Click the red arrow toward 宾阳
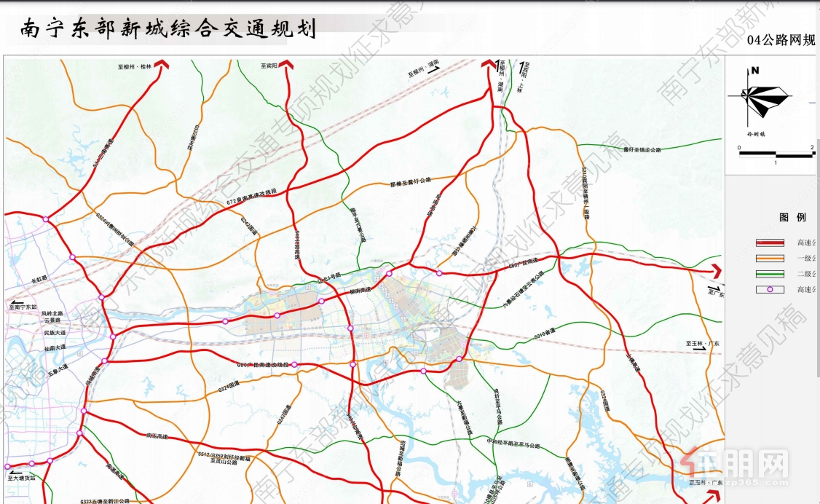The width and height of the screenshot is (820, 504). [x=288, y=66]
